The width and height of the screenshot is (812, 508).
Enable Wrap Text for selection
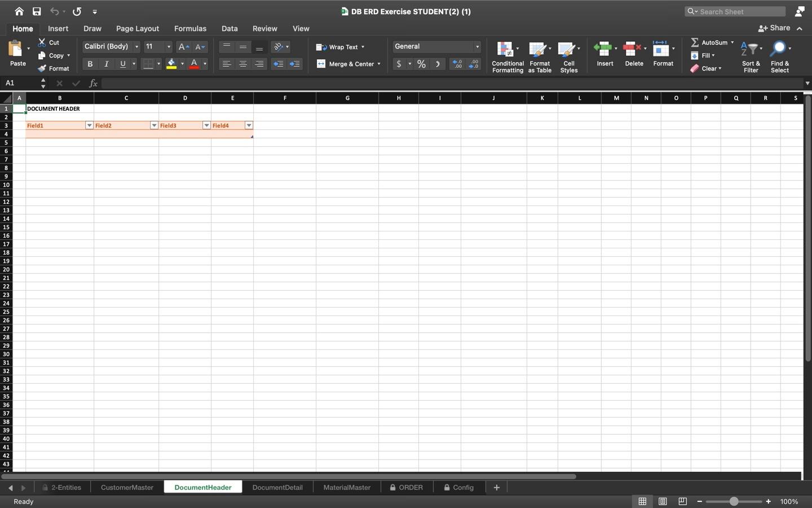(341, 47)
